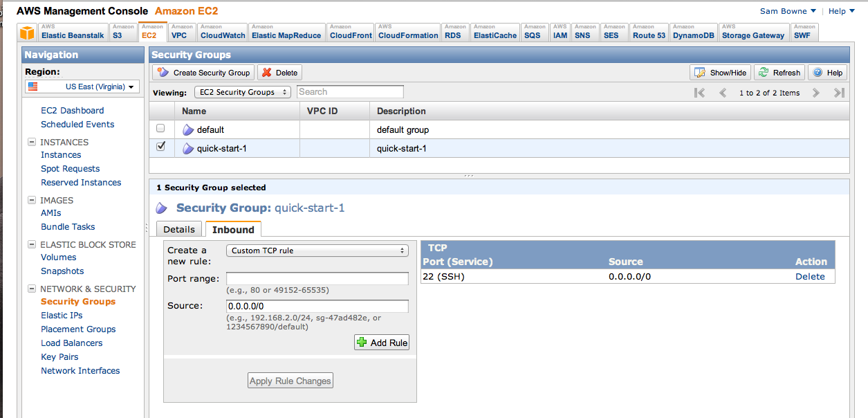The image size is (868, 418).
Task: Collapse the NETWORK & SECURITY section
Action: click(32, 289)
